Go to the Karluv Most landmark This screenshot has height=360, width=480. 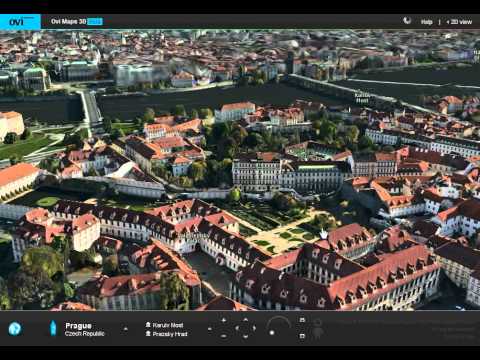click(x=165, y=325)
